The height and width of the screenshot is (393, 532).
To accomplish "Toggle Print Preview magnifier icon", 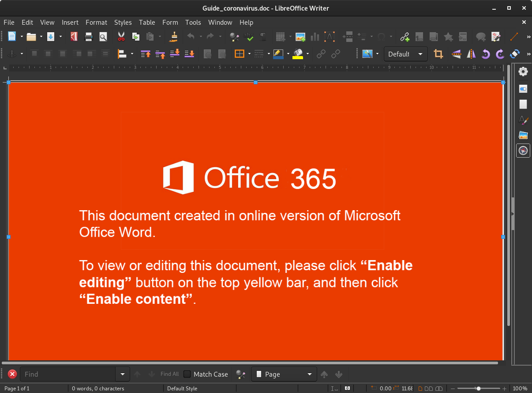I will pyautogui.click(x=103, y=37).
